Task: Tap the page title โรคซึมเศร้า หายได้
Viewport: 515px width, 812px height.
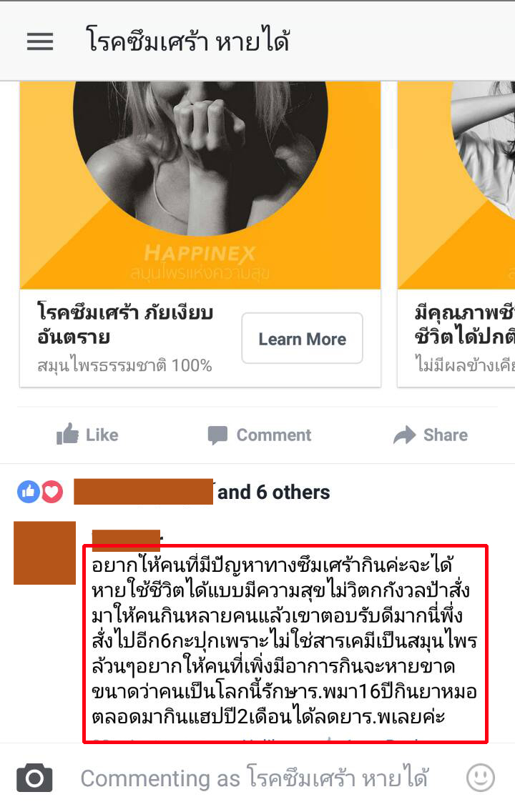Action: coord(187,41)
